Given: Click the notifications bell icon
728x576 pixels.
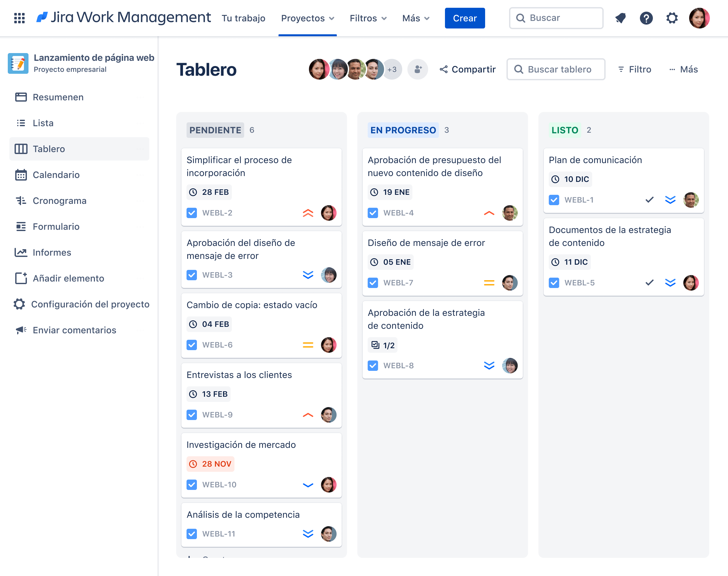Looking at the screenshot, I should tap(620, 17).
